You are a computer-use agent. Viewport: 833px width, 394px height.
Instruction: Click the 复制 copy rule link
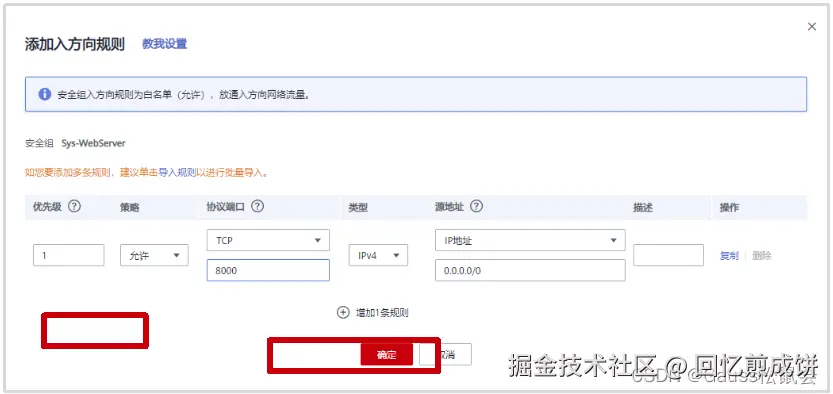(x=729, y=256)
